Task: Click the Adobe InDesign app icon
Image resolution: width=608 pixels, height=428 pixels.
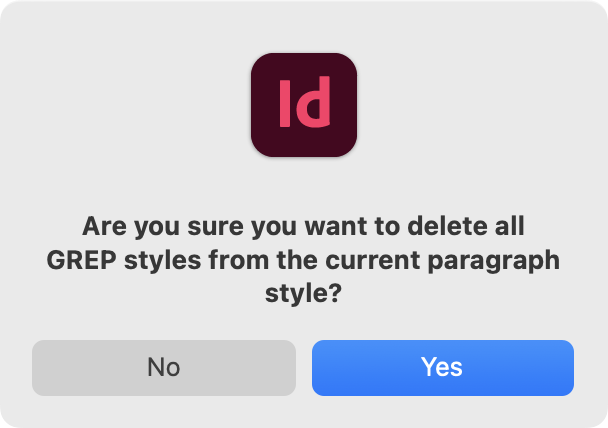Action: point(304,105)
